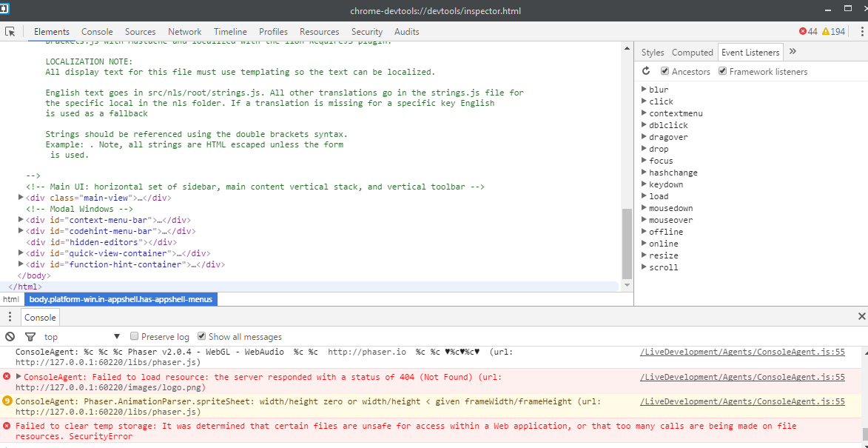
Task: Select the html breadcrumb element
Action: [10, 299]
